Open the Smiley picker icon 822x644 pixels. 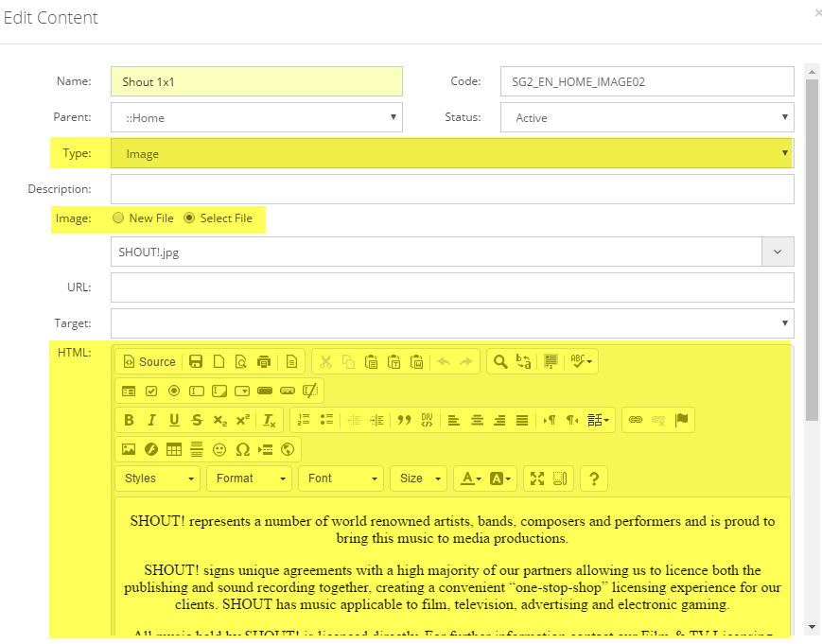pyautogui.click(x=219, y=449)
